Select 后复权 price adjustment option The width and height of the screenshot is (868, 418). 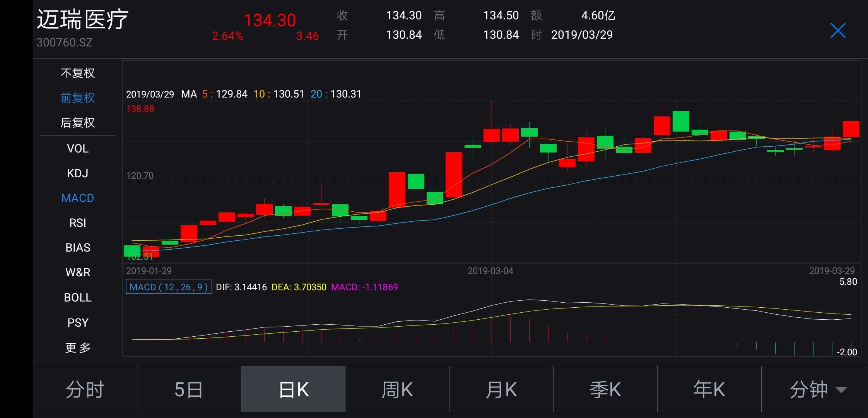(x=77, y=123)
